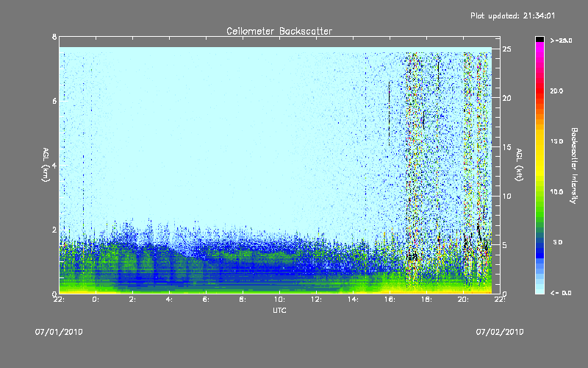Click the '20:' hour label on time axis
Viewport: 588px width, 368px height.
(x=463, y=300)
